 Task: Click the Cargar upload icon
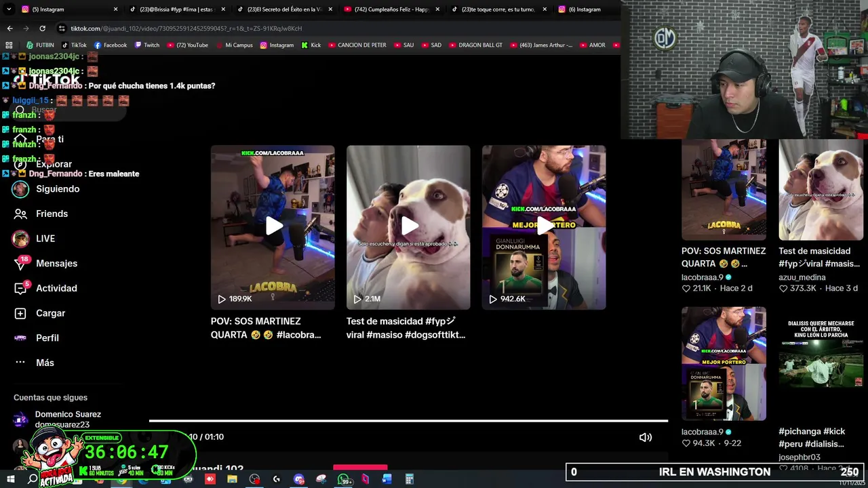point(20,313)
